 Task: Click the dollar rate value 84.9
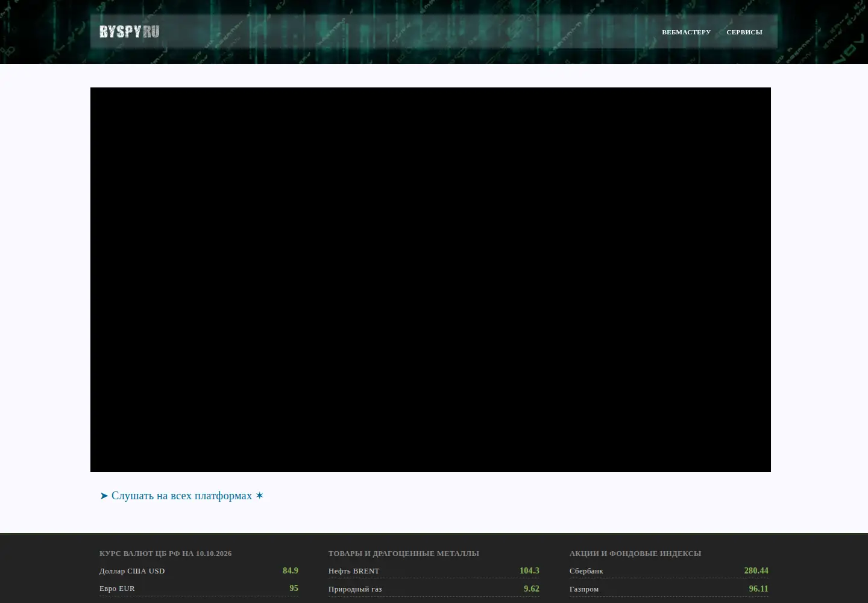291,570
